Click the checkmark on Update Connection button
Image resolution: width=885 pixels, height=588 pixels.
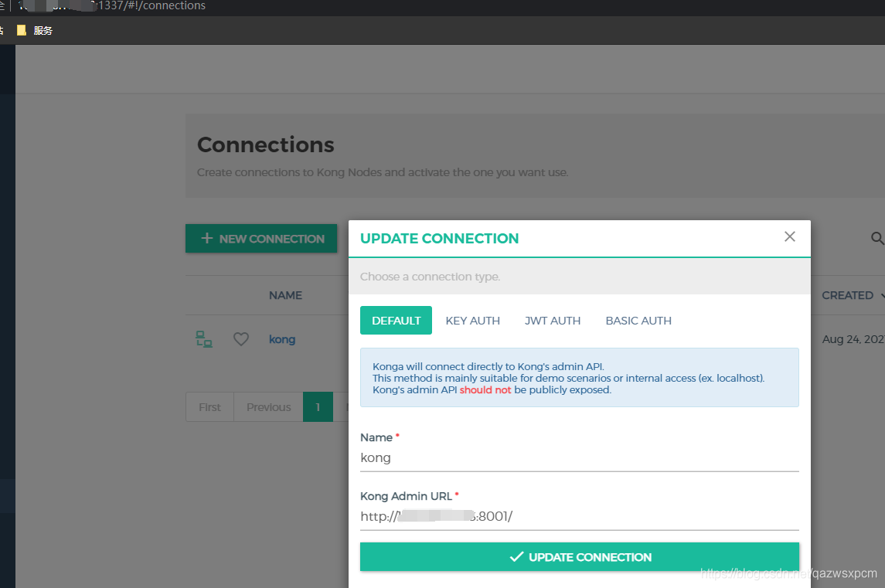[x=516, y=557]
